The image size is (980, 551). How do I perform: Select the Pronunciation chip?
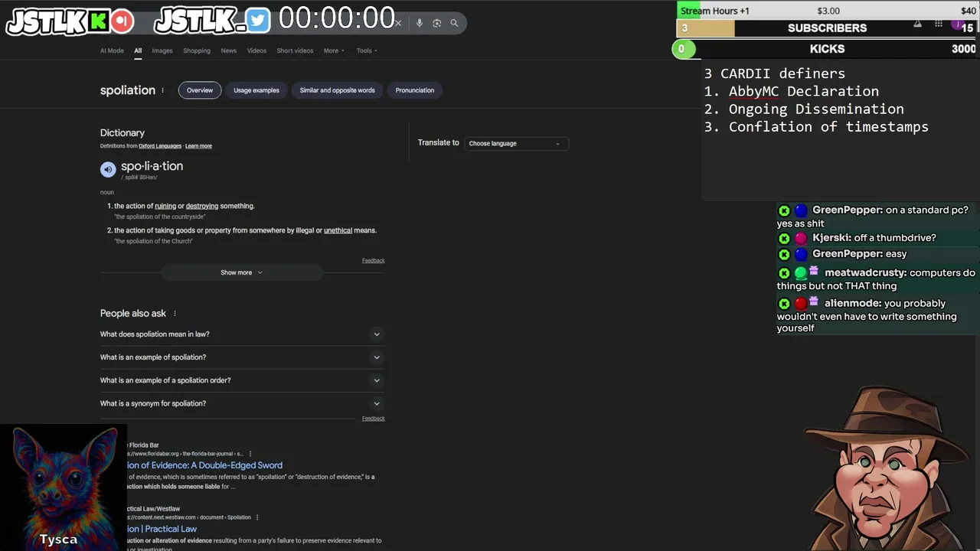click(415, 90)
